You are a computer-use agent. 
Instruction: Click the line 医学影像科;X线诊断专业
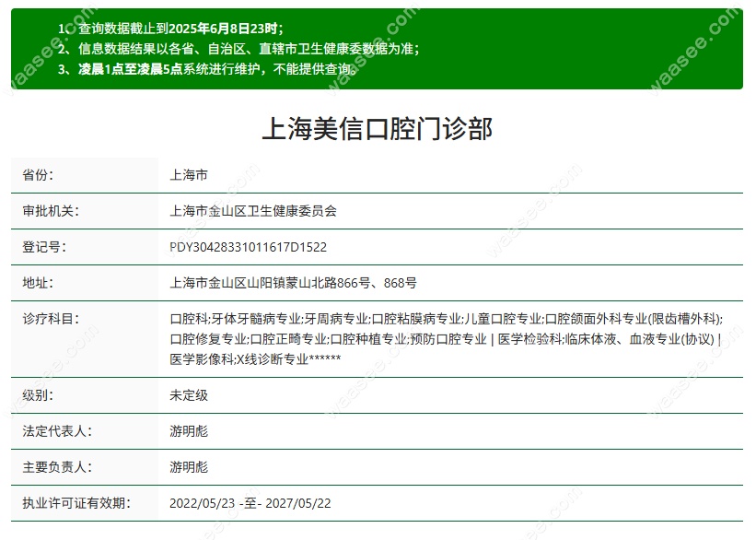[x=255, y=359]
